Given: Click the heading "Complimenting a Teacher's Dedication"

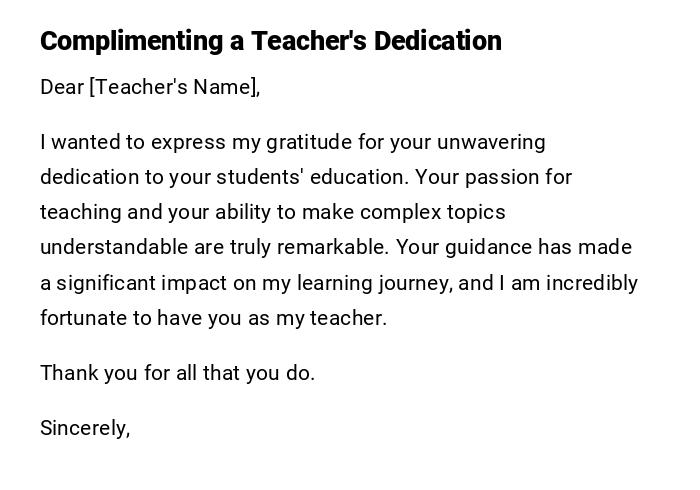Looking at the screenshot, I should point(270,41).
